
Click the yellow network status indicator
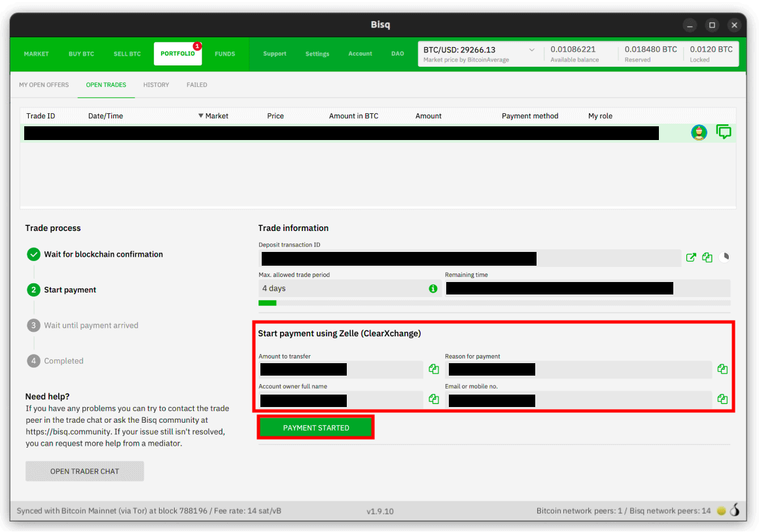click(721, 510)
